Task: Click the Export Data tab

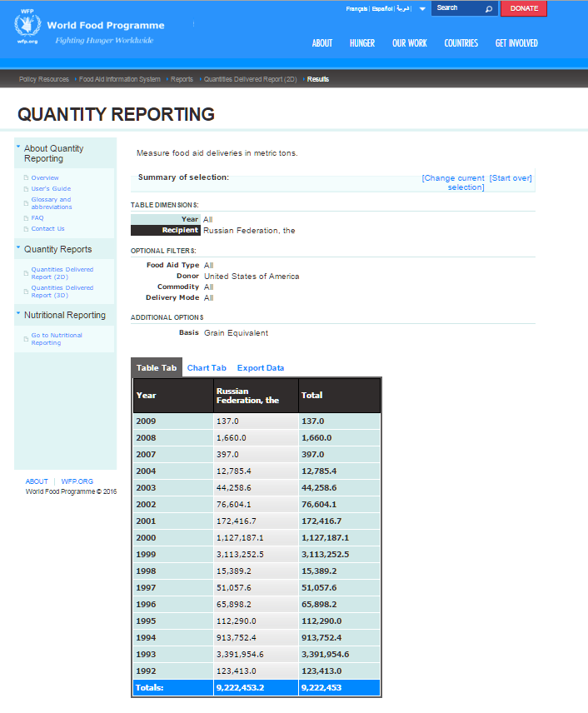Action: pyautogui.click(x=261, y=368)
